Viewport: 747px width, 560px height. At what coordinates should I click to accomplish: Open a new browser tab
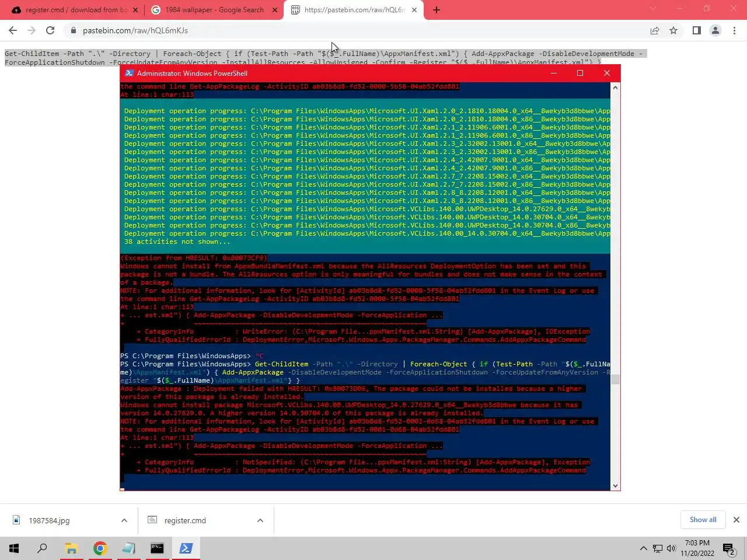[x=436, y=10]
